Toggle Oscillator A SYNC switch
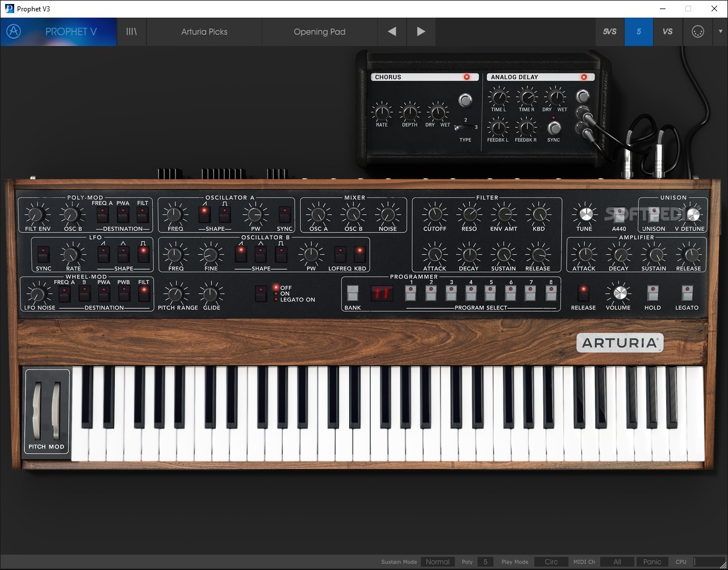 pos(285,214)
